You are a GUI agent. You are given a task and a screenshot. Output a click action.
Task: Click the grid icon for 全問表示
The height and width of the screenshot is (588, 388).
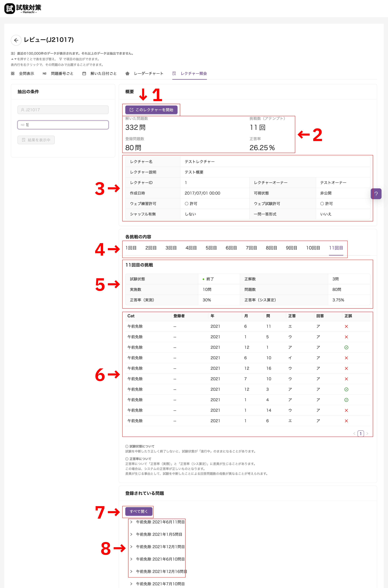click(x=13, y=73)
